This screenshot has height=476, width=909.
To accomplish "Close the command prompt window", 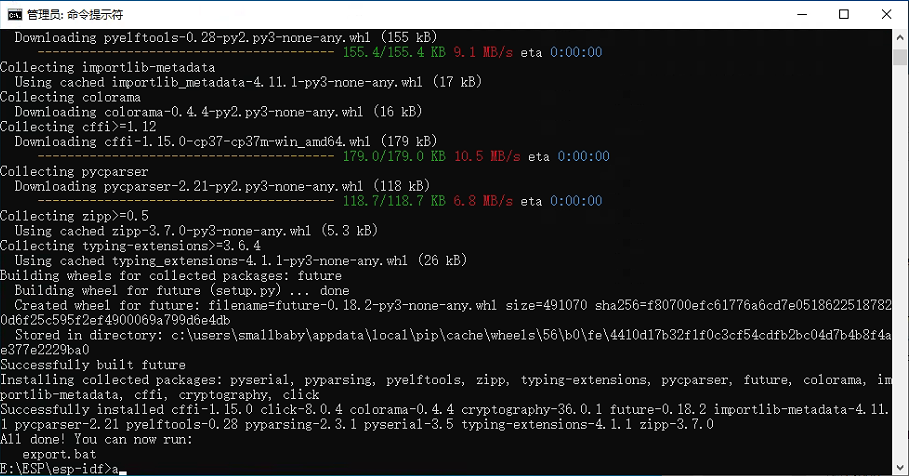I will pos(886,14).
